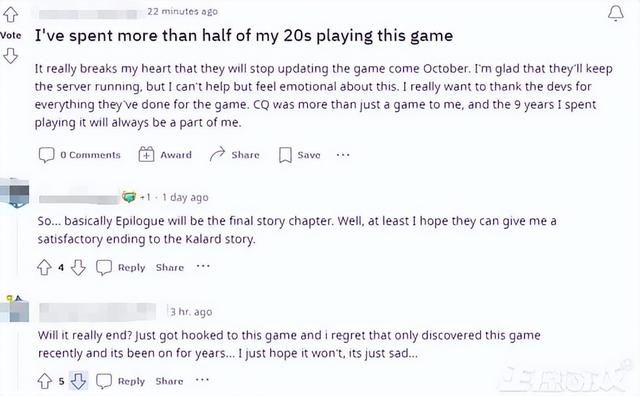Open more options menu for the post
640x396 pixels.
coord(343,155)
